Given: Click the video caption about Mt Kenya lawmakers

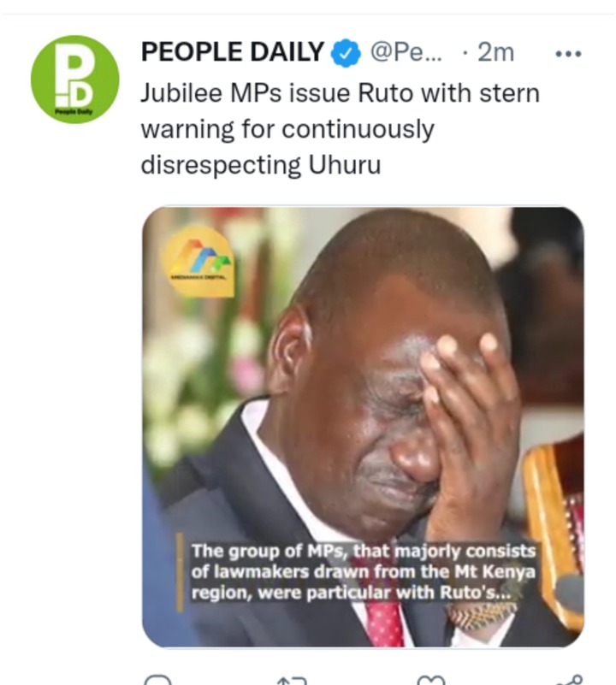Looking at the screenshot, I should coord(363,572).
